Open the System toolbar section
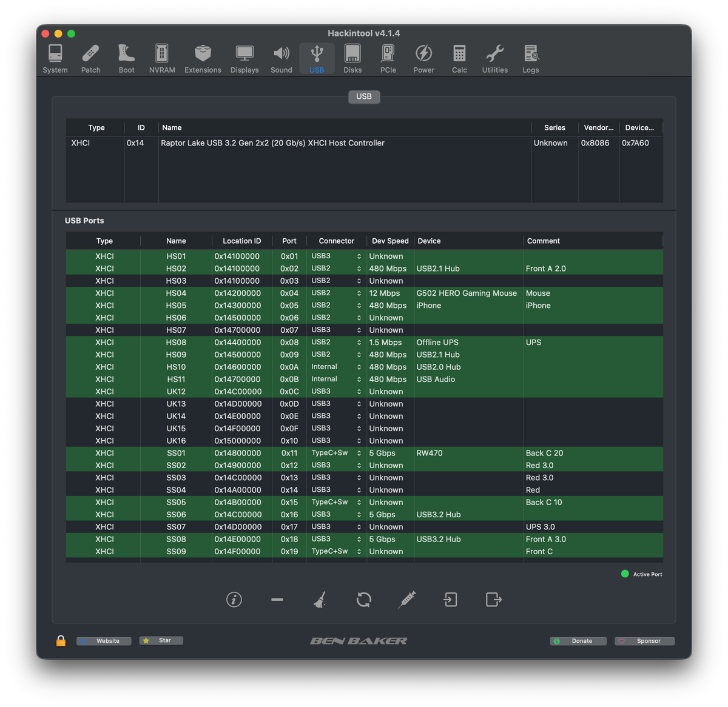This screenshot has width=728, height=707. [55, 59]
